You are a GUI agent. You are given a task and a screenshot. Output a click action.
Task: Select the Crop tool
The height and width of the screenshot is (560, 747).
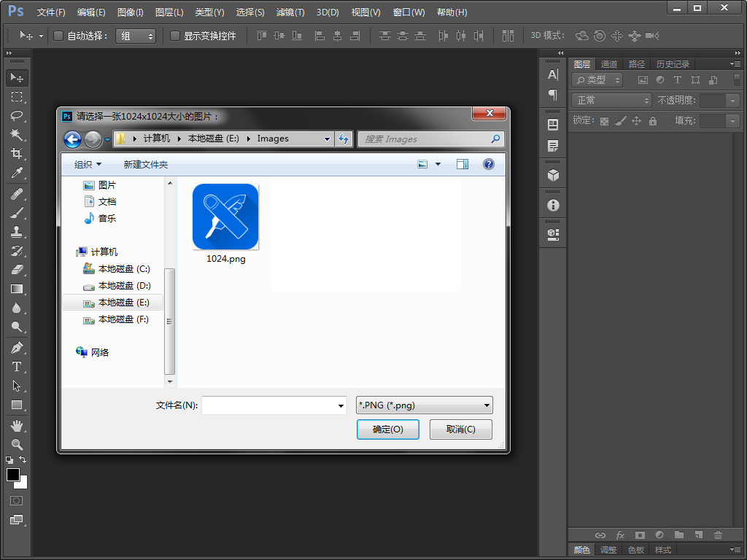tap(17, 154)
